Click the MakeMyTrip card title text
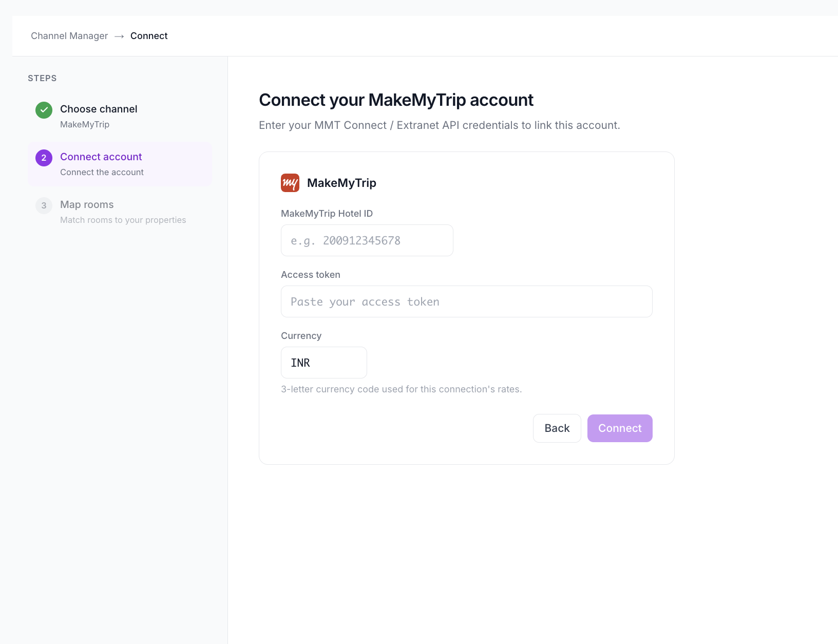Screen dimensions: 838x644 click(342, 183)
